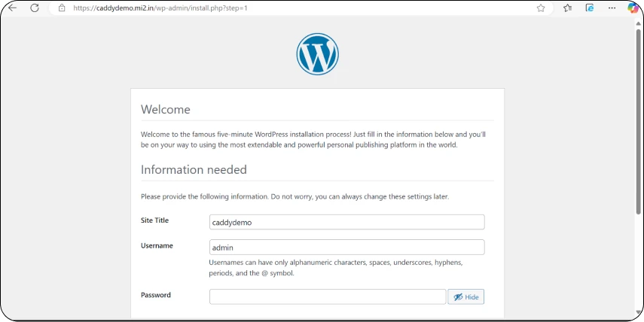Click the scrollbar up arrow

(638, 23)
